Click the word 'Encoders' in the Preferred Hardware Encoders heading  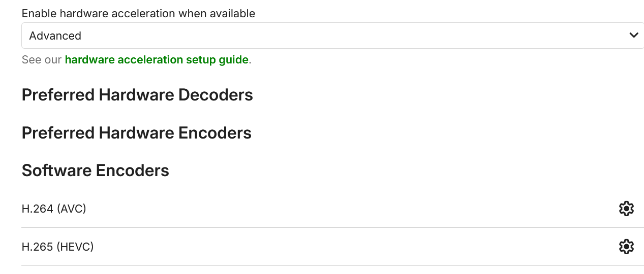pos(215,133)
